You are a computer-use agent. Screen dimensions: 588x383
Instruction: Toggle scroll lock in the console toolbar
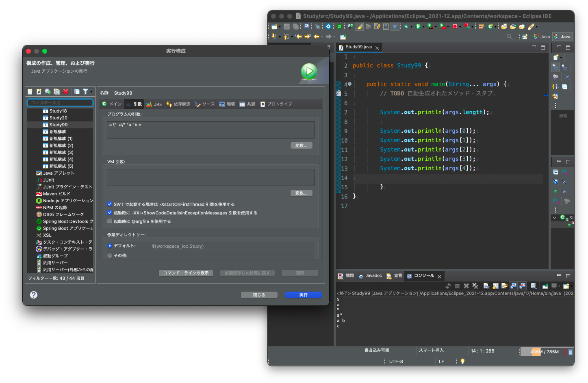(495, 286)
